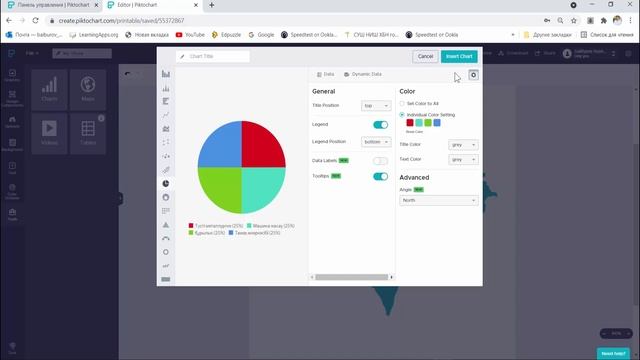640x360 pixels.
Task: Switch to the Piktochart dashboard browser tab
Action: [53, 5]
